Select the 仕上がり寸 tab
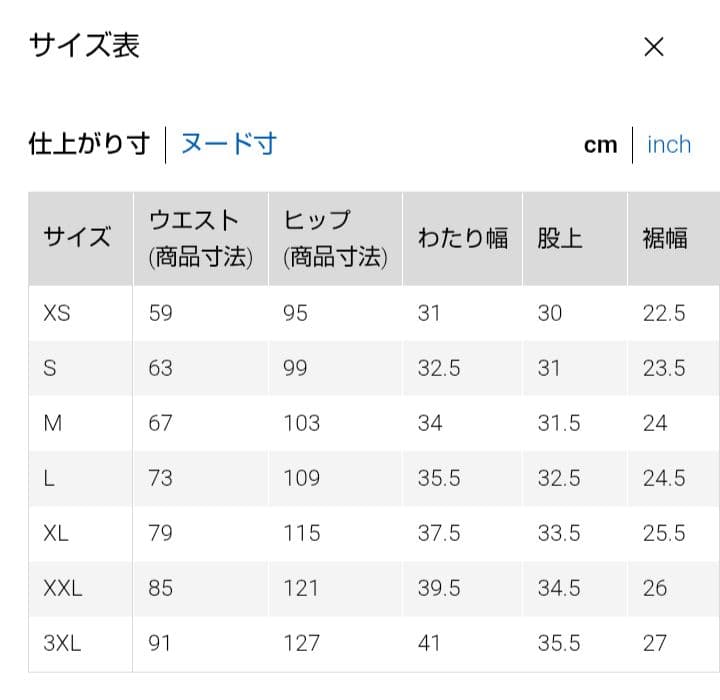The image size is (720, 700). [89, 144]
